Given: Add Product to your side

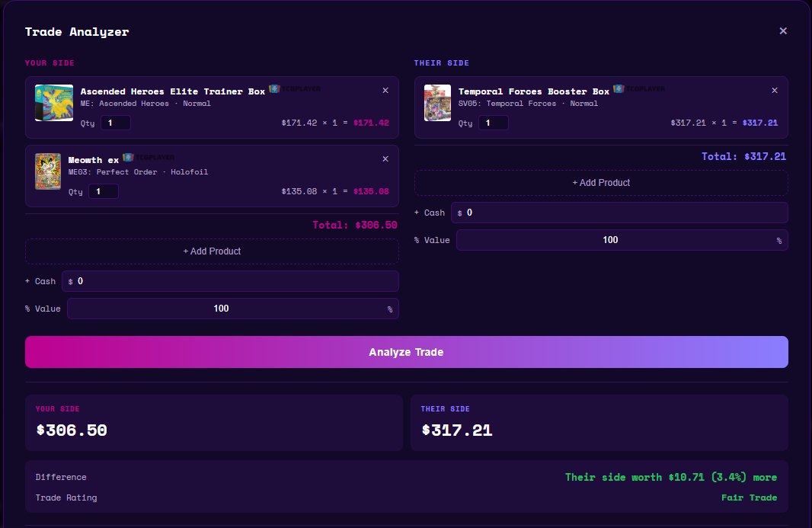Looking at the screenshot, I should [212, 251].
